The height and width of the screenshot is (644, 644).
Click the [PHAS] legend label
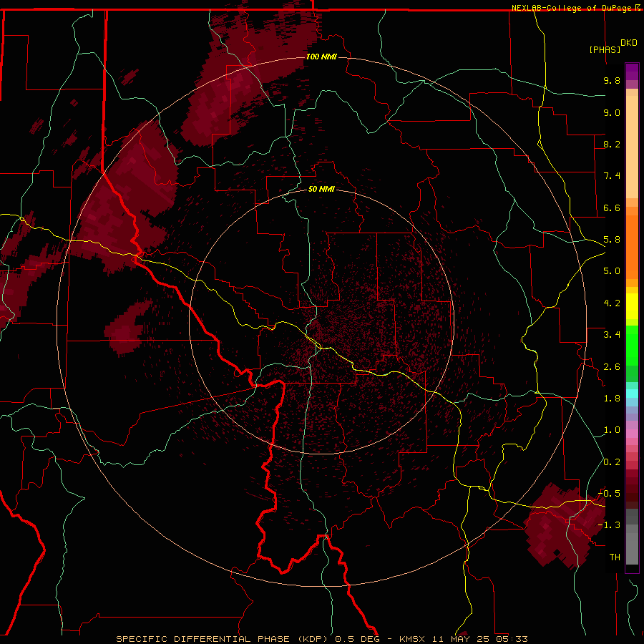coord(605,49)
